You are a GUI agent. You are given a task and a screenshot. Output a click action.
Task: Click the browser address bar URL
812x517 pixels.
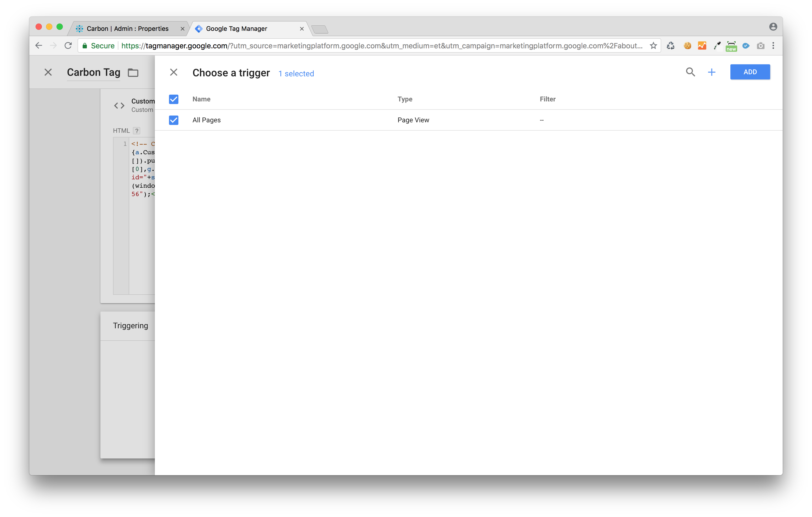(x=381, y=46)
